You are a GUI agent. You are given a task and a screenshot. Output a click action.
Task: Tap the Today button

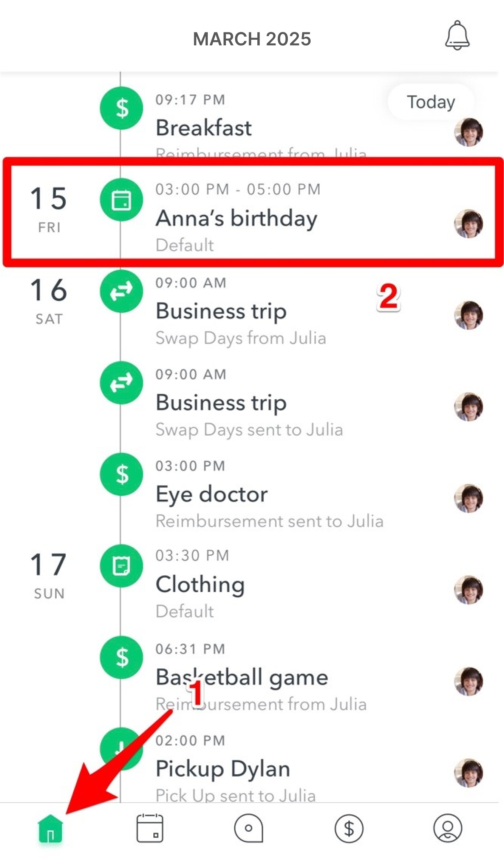click(431, 102)
